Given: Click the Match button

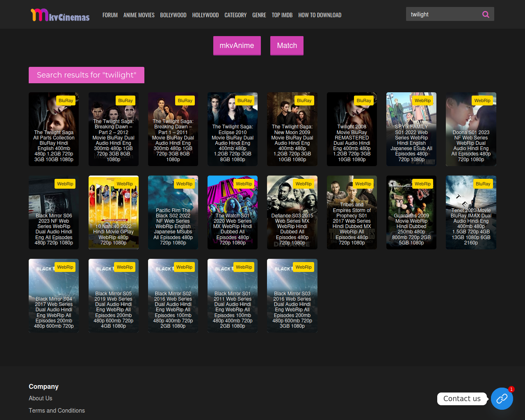Looking at the screenshot, I should point(287,46).
